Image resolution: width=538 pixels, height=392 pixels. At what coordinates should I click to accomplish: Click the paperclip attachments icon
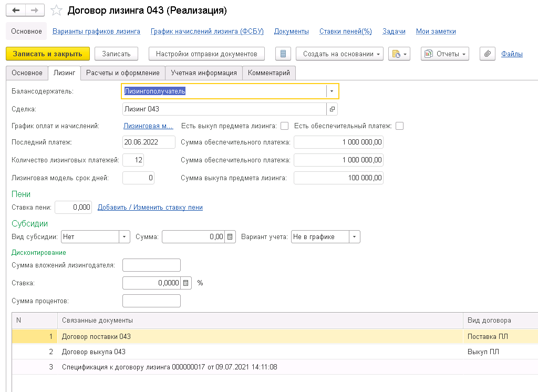(487, 54)
